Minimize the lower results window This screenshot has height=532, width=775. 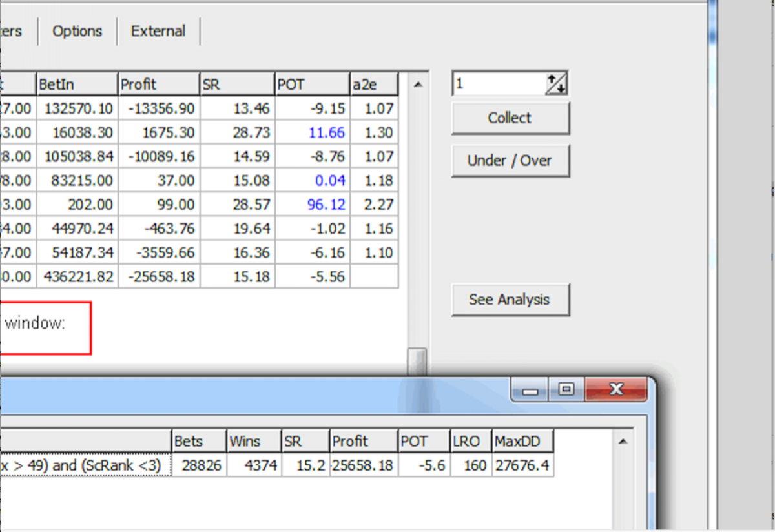click(531, 389)
